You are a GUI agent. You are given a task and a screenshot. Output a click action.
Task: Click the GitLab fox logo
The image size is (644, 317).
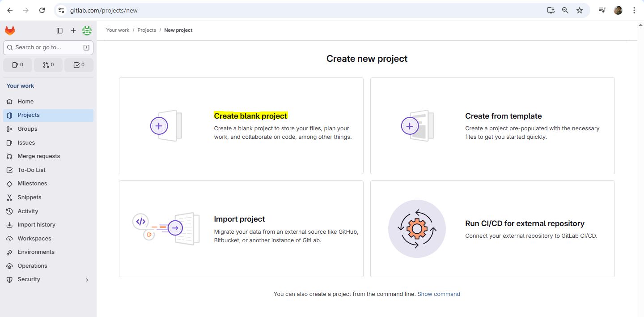pyautogui.click(x=10, y=30)
